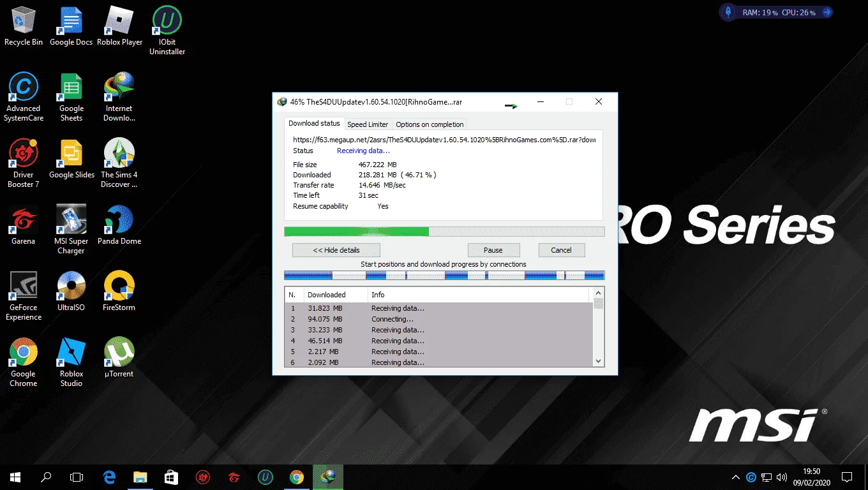
Task: Switch to the Download status tab
Action: 314,123
